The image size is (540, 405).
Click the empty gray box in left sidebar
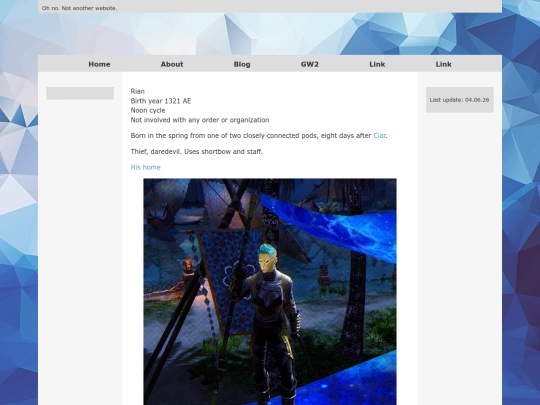pos(80,93)
